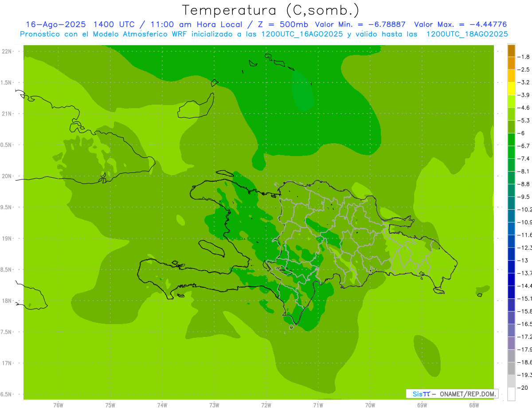Click the 20N latitude axis label
Viewport: 532px width, 411px height.
point(8,176)
